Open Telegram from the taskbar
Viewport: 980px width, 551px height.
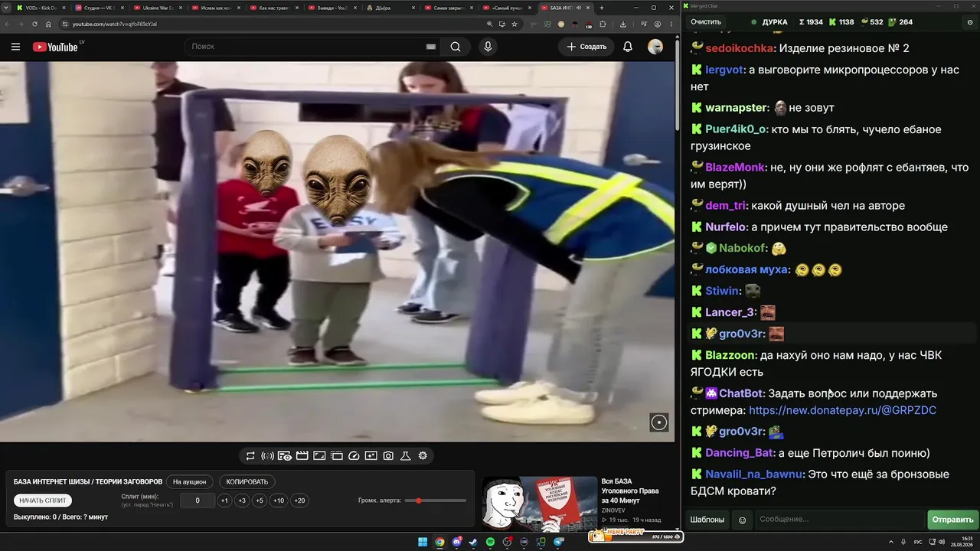pyautogui.click(x=558, y=542)
